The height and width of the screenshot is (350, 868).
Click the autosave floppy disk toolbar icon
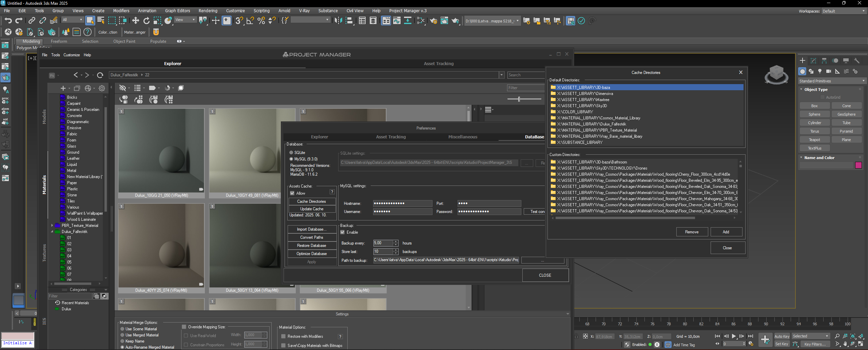[571, 21]
